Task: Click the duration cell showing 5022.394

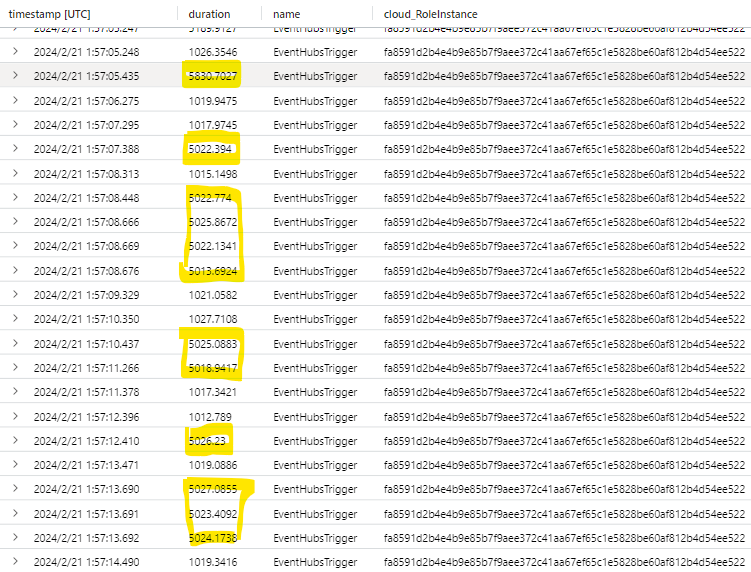Action: point(210,149)
